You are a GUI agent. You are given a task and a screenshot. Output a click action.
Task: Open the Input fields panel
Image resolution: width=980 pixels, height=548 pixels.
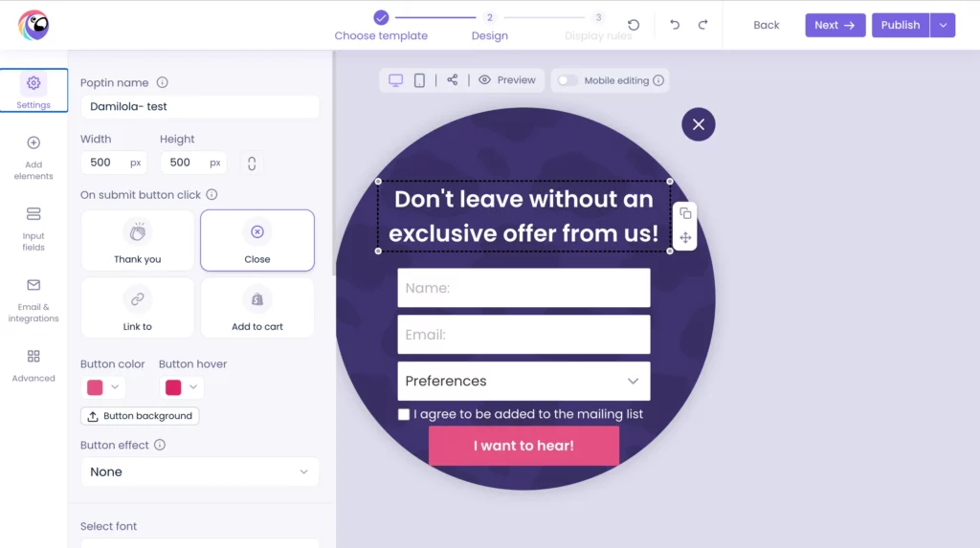[x=33, y=230]
